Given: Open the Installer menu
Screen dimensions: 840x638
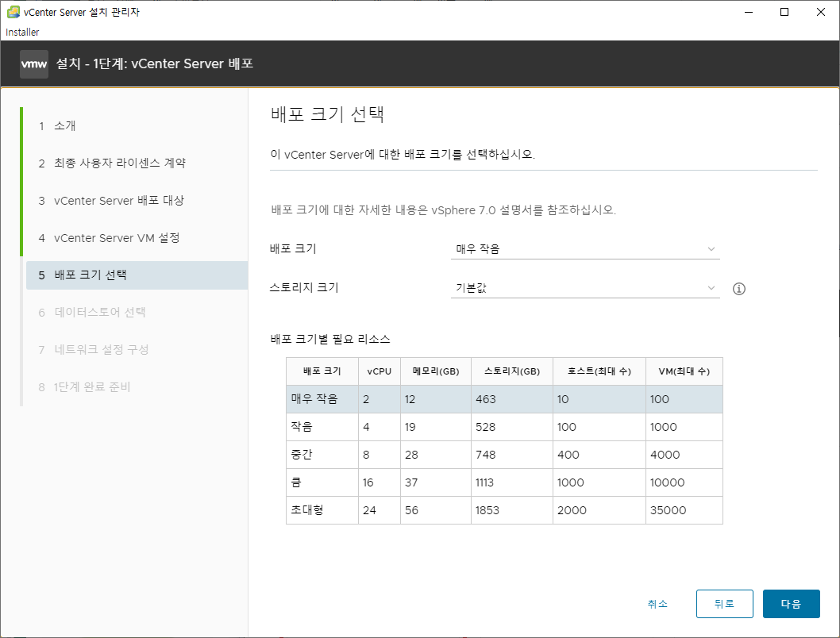Looking at the screenshot, I should pyautogui.click(x=22, y=32).
